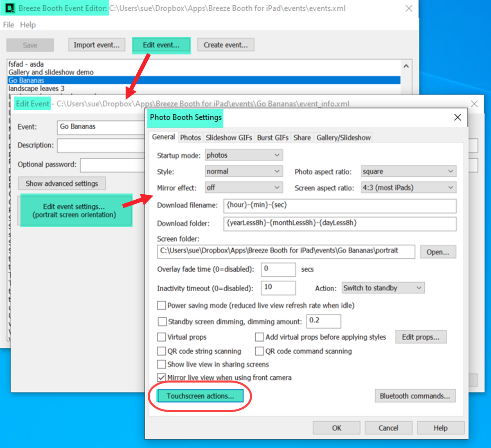Click the Description input field

tap(101, 145)
